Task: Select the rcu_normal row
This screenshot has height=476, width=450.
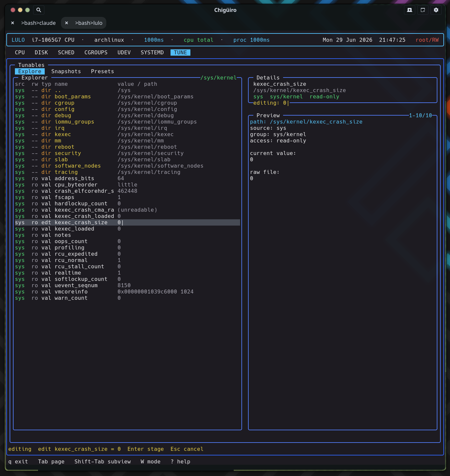Action: [127, 260]
